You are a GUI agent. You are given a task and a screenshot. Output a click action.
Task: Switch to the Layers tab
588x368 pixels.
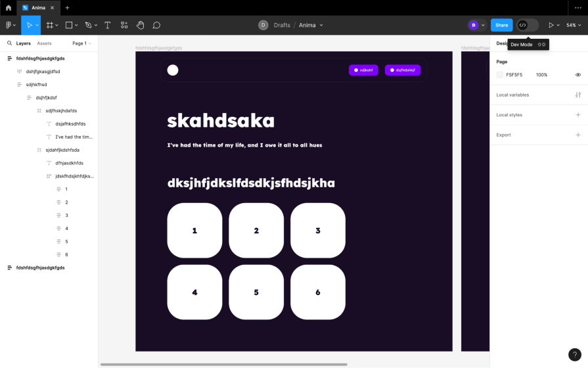pyautogui.click(x=23, y=43)
